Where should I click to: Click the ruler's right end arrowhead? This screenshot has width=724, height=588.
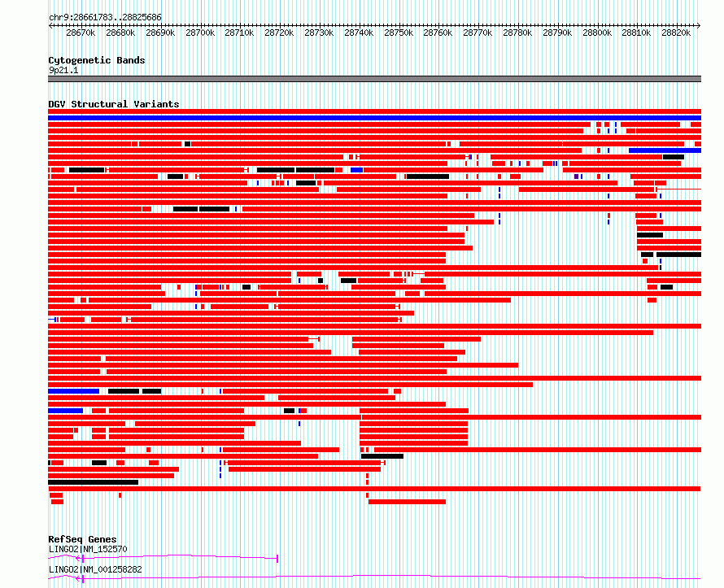click(x=699, y=26)
